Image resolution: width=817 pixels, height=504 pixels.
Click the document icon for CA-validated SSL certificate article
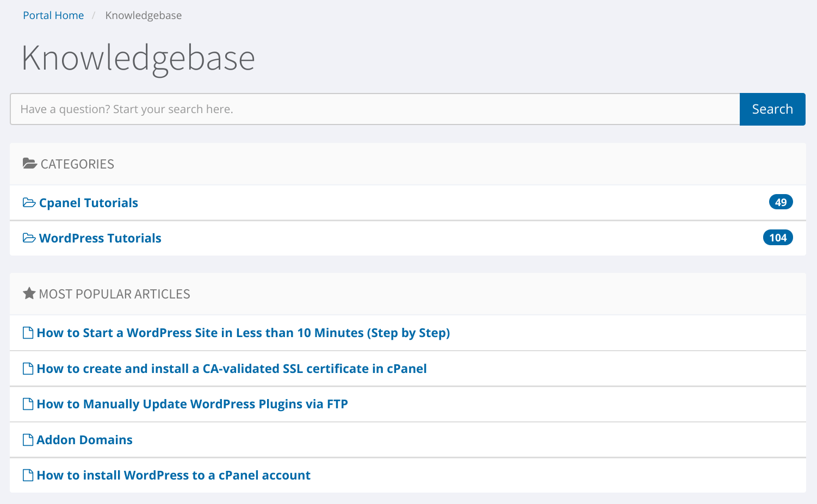coord(28,369)
